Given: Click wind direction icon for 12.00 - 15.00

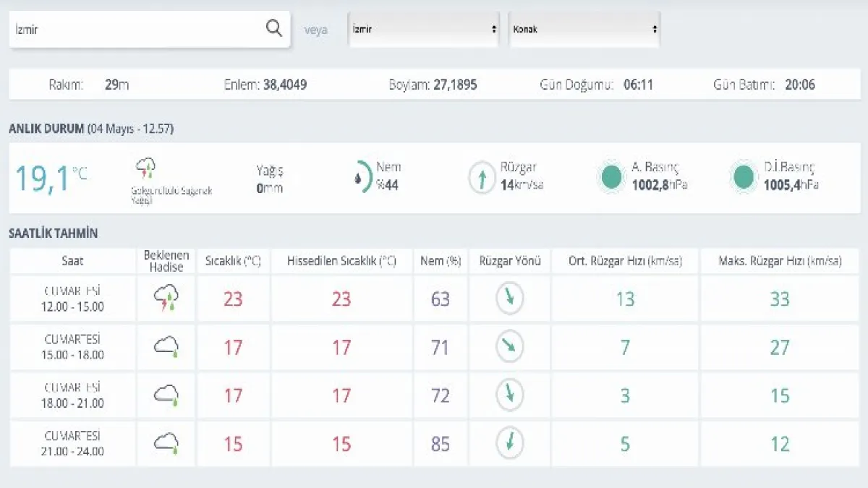Looking at the screenshot, I should (510, 298).
